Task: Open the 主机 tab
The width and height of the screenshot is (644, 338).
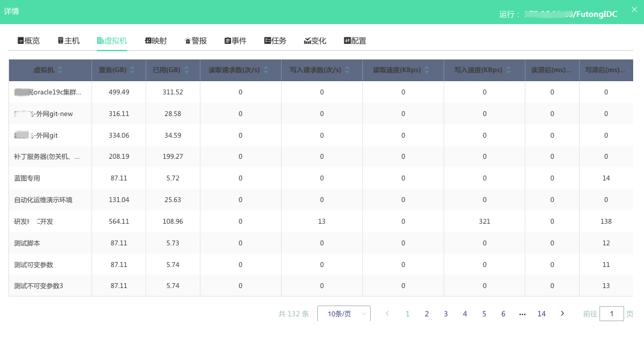Action: pos(69,41)
